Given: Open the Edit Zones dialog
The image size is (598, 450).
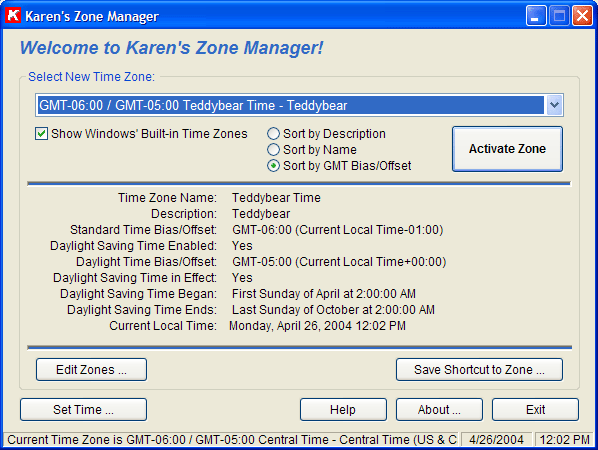Looking at the screenshot, I should point(92,369).
